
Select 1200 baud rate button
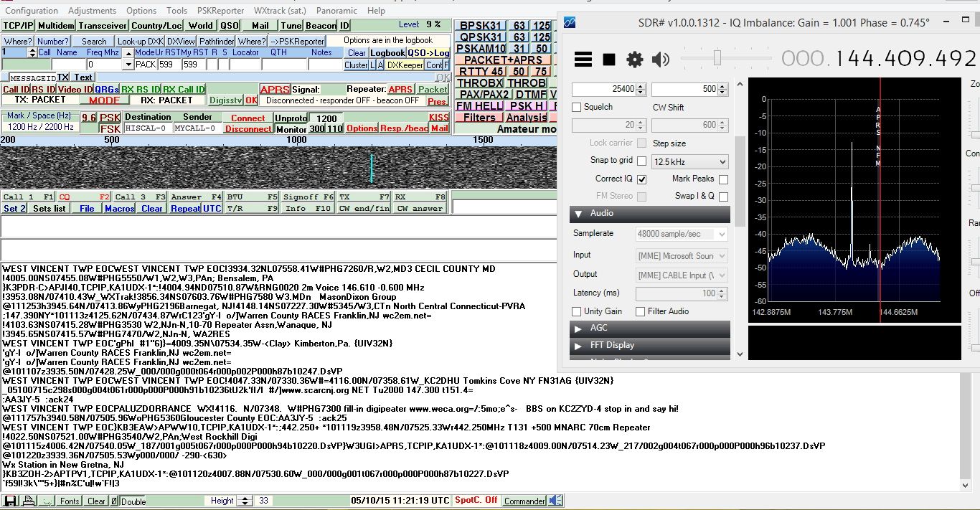[x=326, y=118]
